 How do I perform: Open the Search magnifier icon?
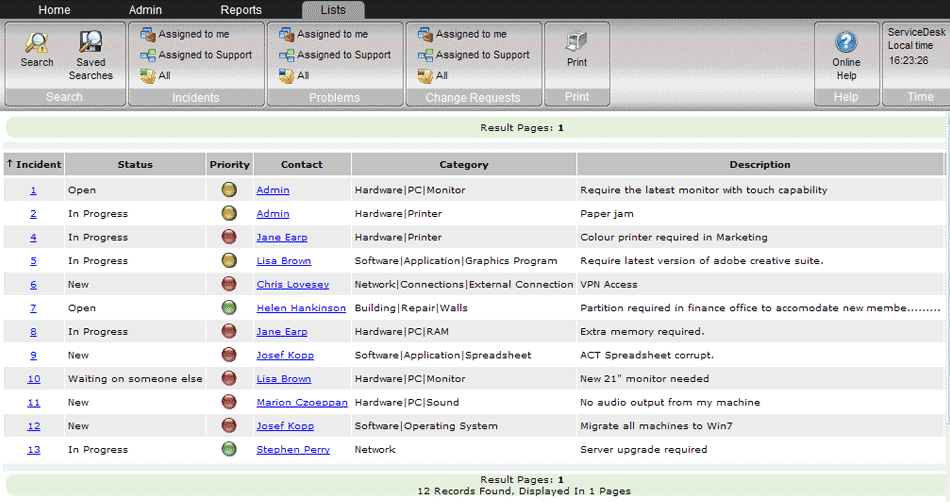(x=36, y=42)
